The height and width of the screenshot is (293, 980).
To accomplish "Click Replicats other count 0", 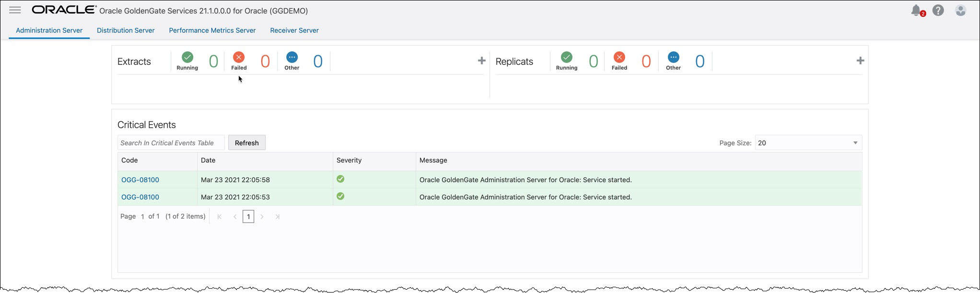I will pos(700,61).
